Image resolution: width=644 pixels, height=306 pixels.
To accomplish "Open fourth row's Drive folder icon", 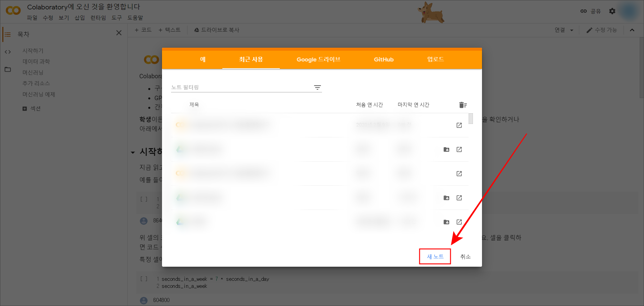I will (x=446, y=198).
